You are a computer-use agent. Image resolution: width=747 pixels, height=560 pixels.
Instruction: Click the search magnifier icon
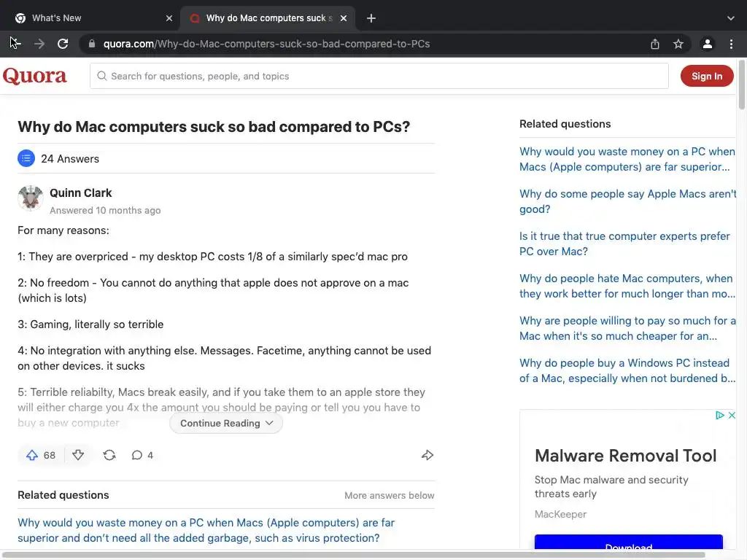[x=102, y=76]
